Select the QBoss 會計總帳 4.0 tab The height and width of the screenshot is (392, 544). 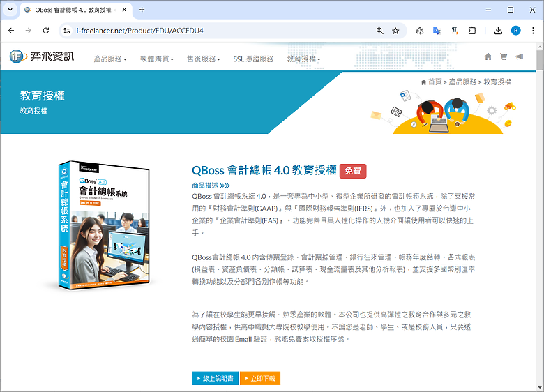pyautogui.click(x=76, y=10)
